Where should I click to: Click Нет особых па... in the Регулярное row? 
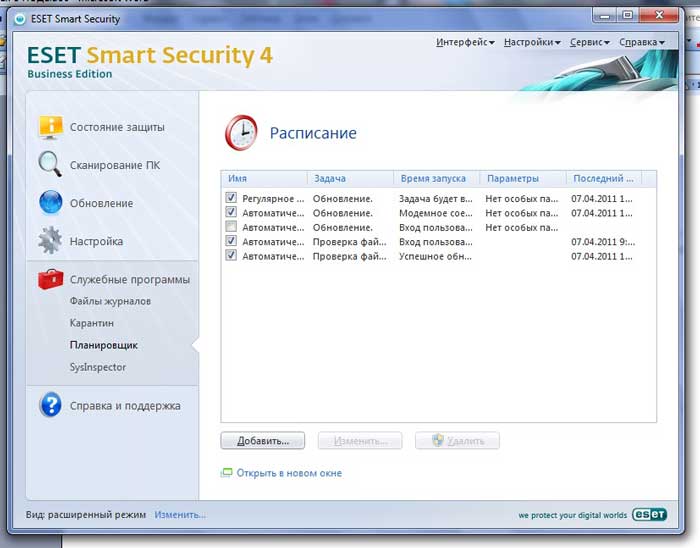(x=521, y=199)
